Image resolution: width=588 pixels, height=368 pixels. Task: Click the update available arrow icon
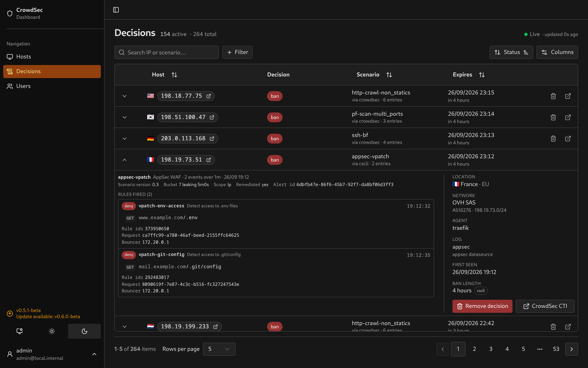tap(10, 313)
